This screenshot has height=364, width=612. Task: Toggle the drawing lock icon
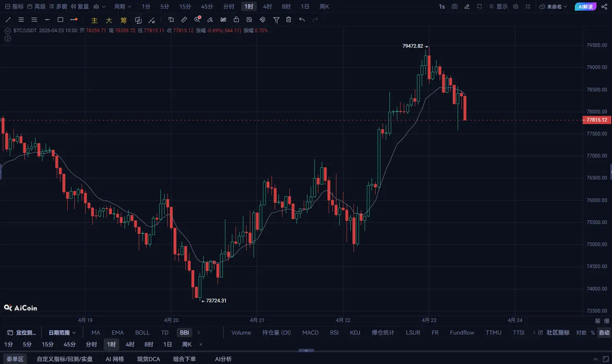pos(236,20)
